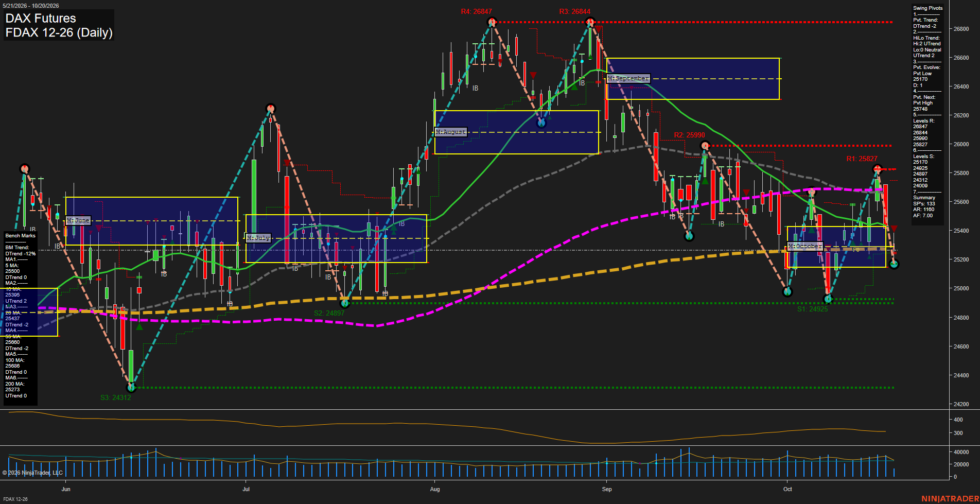
Task: Click the R3: 26844 resistance label on chart
Action: coord(575,11)
